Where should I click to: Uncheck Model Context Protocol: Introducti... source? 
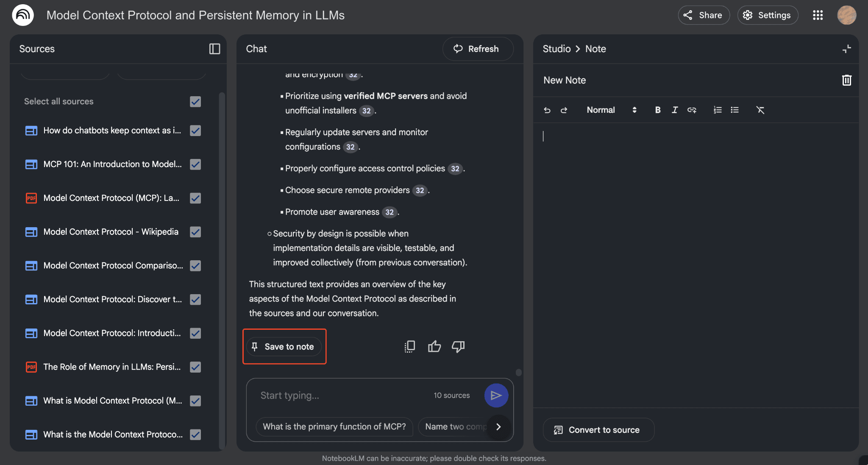point(195,333)
